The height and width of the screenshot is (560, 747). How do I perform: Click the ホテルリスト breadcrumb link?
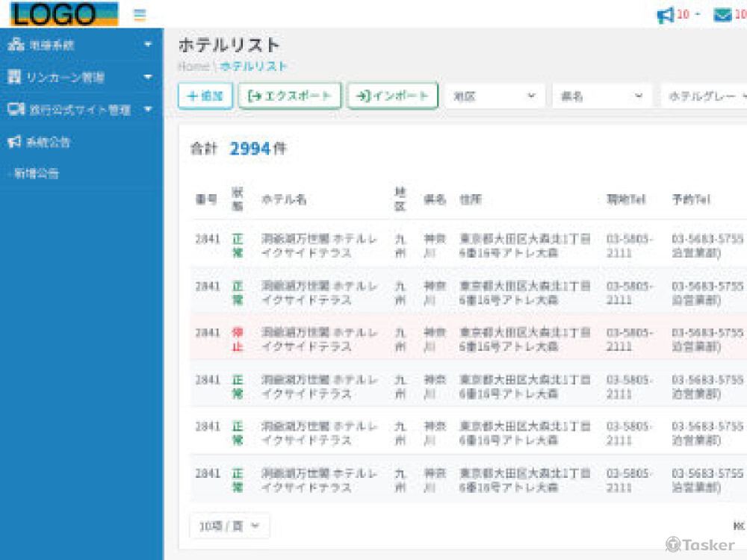coord(253,66)
